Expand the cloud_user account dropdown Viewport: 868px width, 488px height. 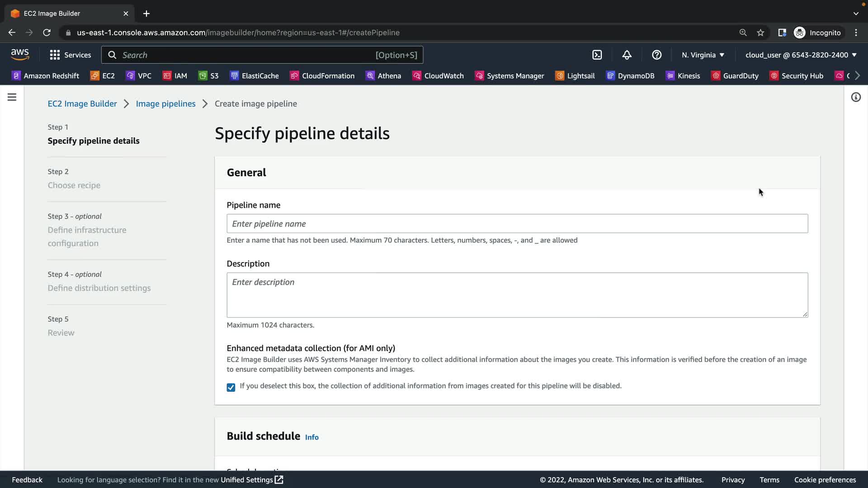pos(801,55)
